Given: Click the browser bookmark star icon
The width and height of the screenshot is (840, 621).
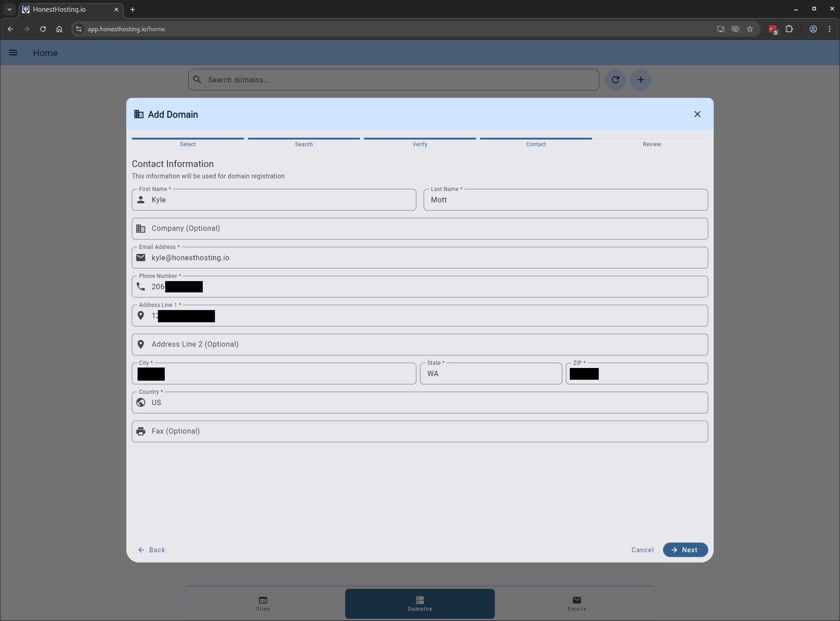Looking at the screenshot, I should 750,29.
